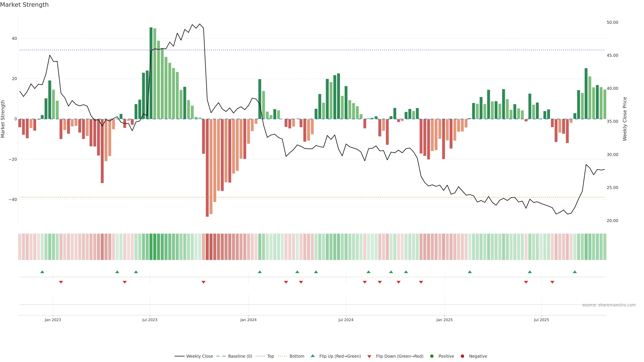The width and height of the screenshot is (644, 362).
Task: Click green triangle icon beside Flip Up legend
Action: [312, 356]
